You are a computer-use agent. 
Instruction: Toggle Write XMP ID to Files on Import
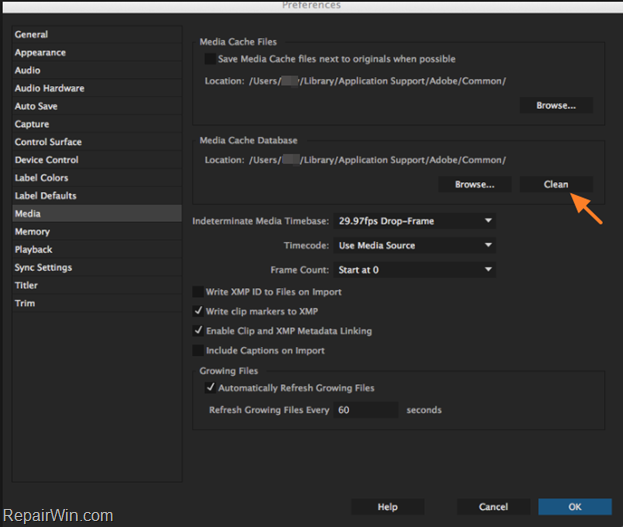198,292
